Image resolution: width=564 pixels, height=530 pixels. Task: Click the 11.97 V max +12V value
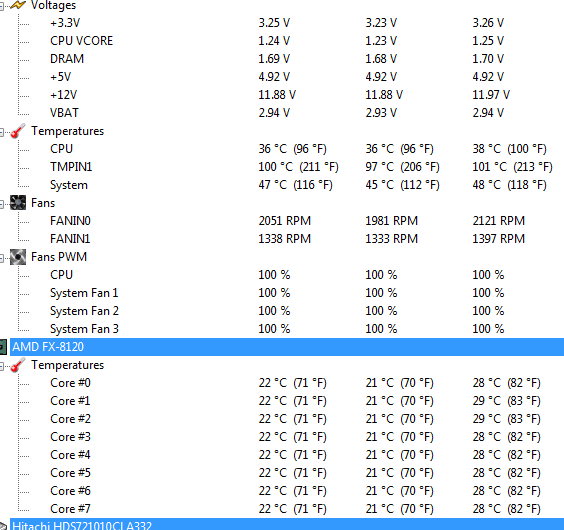tap(491, 95)
